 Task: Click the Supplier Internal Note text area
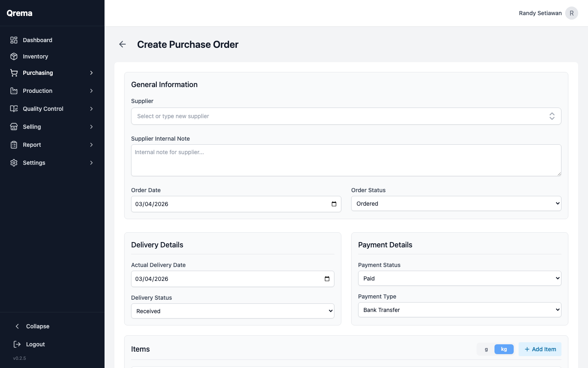(x=346, y=160)
